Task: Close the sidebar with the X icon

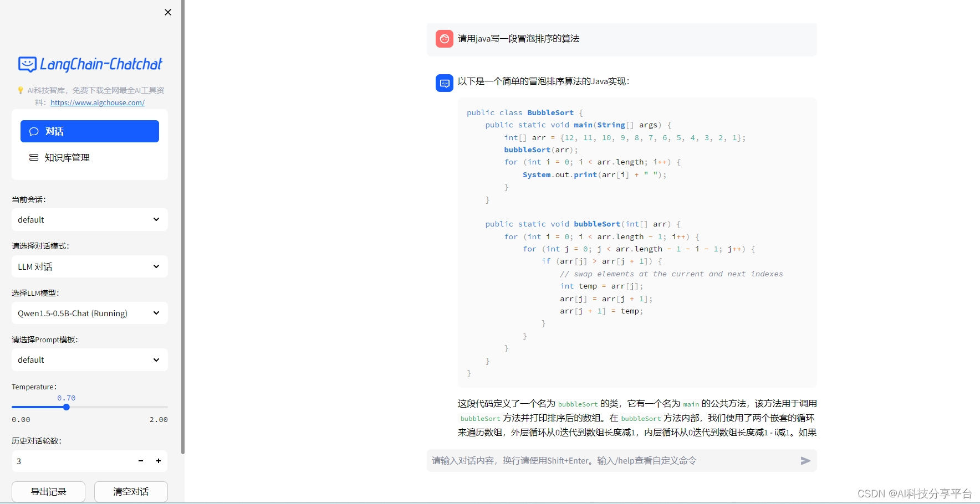Action: 168,12
